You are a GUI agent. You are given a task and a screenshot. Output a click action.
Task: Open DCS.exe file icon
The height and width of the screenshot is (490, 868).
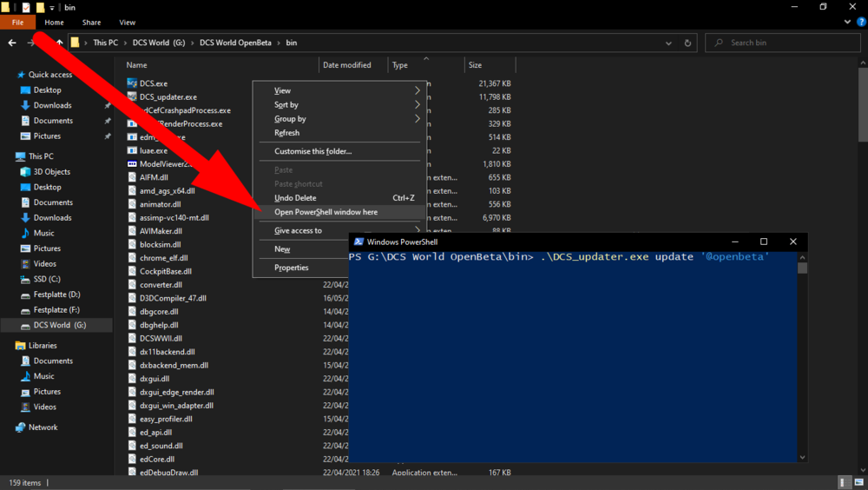[x=132, y=83]
